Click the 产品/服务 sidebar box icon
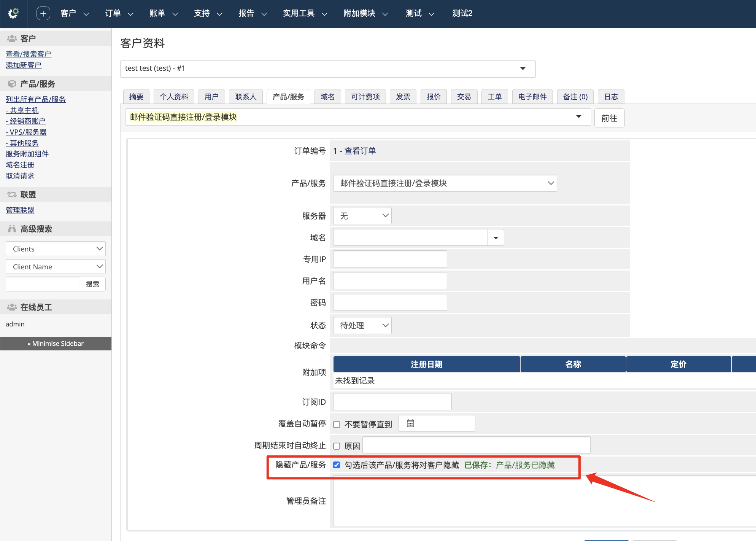 [x=12, y=84]
